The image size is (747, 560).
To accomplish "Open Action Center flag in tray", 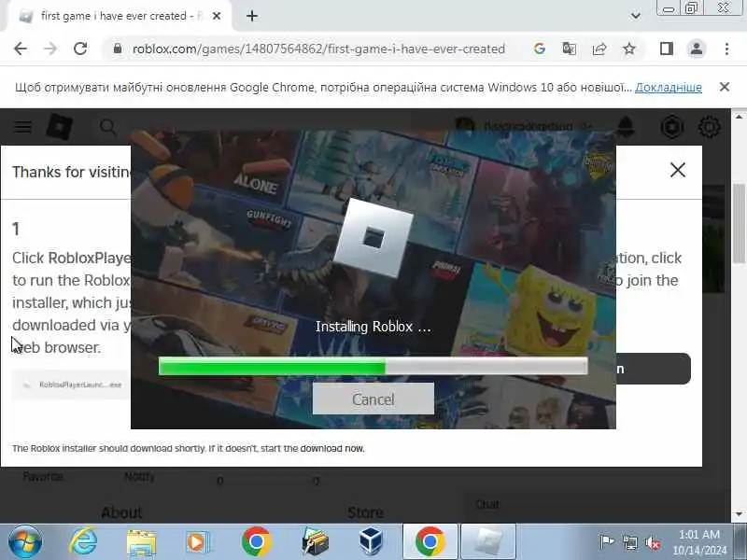I will (x=606, y=542).
